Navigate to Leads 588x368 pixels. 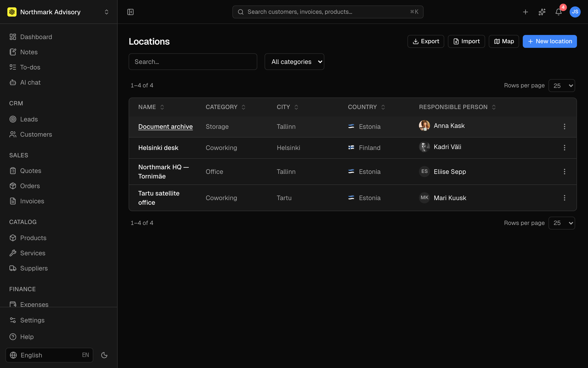59,119
